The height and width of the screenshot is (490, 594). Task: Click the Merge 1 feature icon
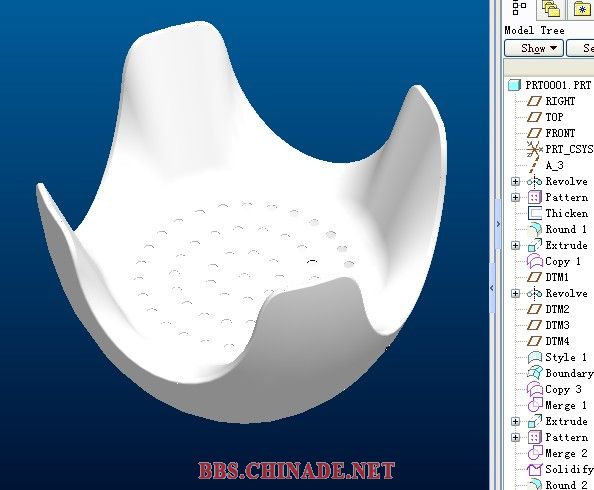pos(535,405)
